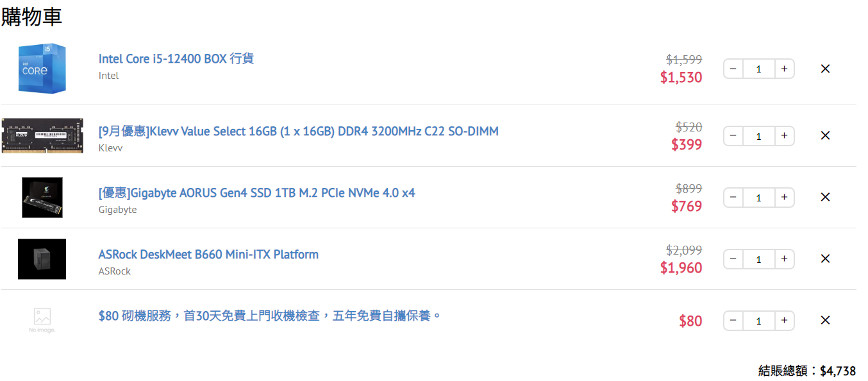Remove Intel Core i5-12400 from cart
Image resolution: width=868 pixels, height=381 pixels.
pos(825,69)
